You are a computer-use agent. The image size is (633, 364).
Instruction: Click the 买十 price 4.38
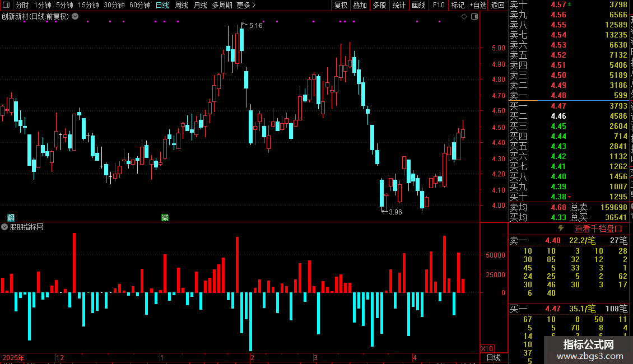(x=558, y=197)
